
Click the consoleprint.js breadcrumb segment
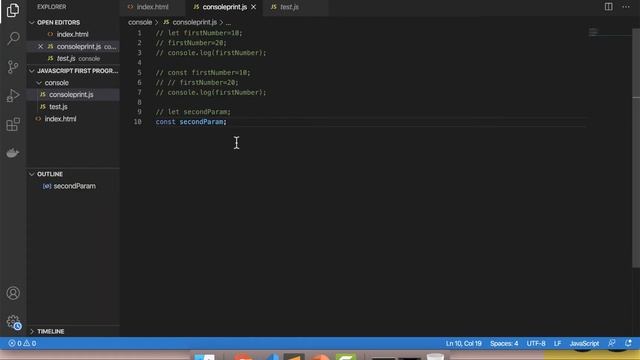click(x=194, y=22)
